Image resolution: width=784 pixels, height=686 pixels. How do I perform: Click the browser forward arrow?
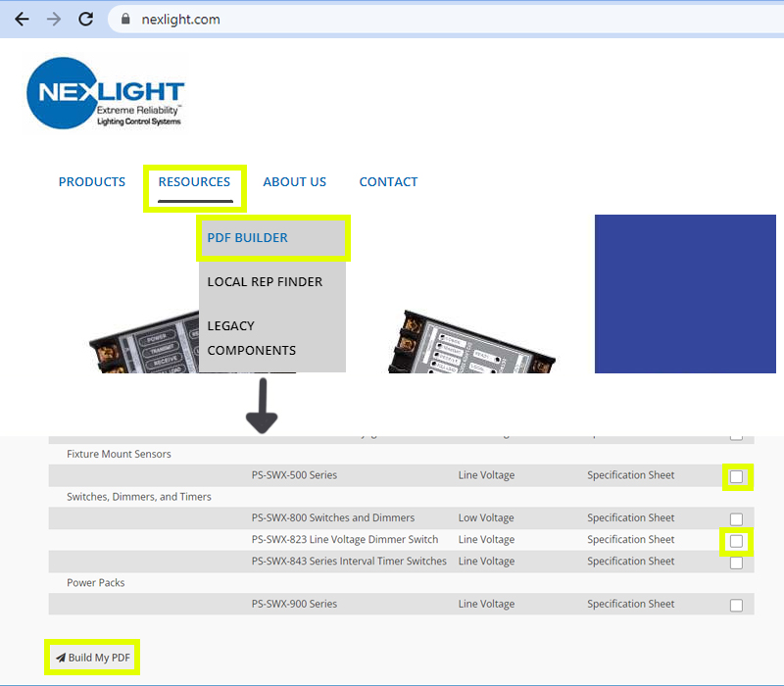[x=53, y=19]
